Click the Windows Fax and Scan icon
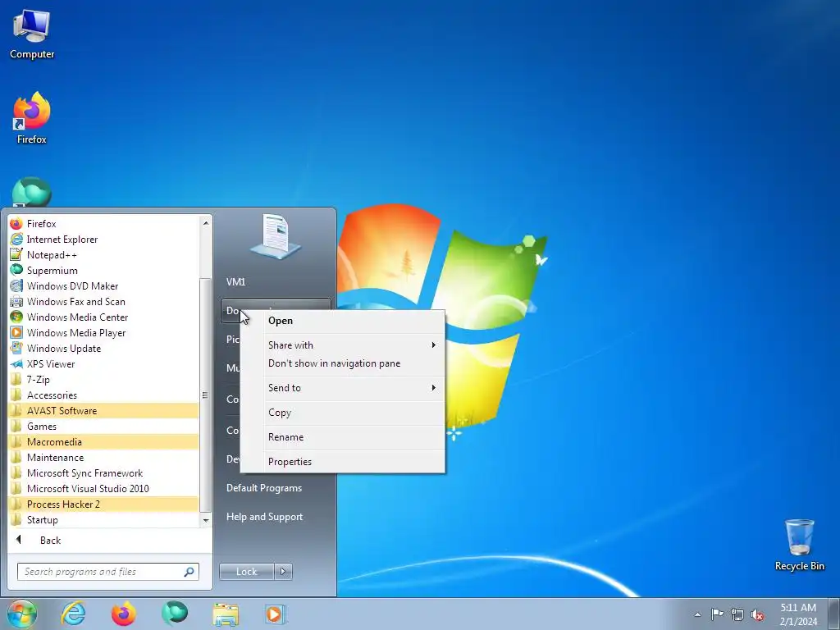Image resolution: width=840 pixels, height=630 pixels. point(16,301)
